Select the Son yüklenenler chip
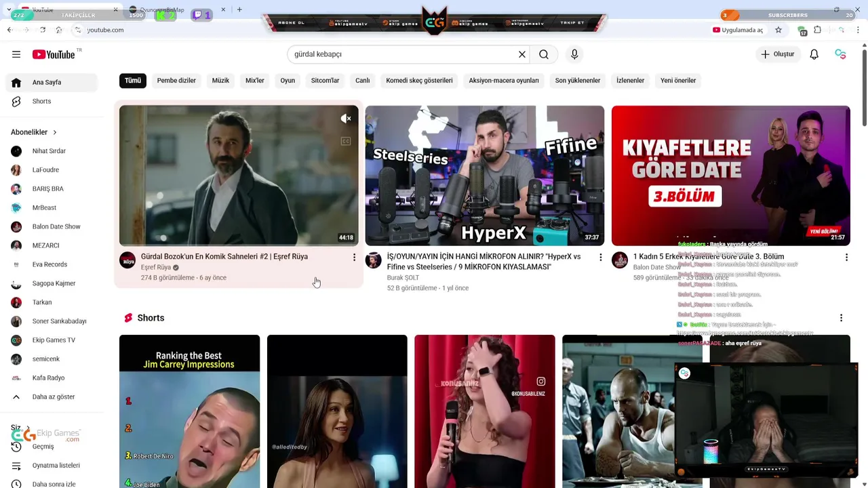868x488 pixels. [x=578, y=81]
